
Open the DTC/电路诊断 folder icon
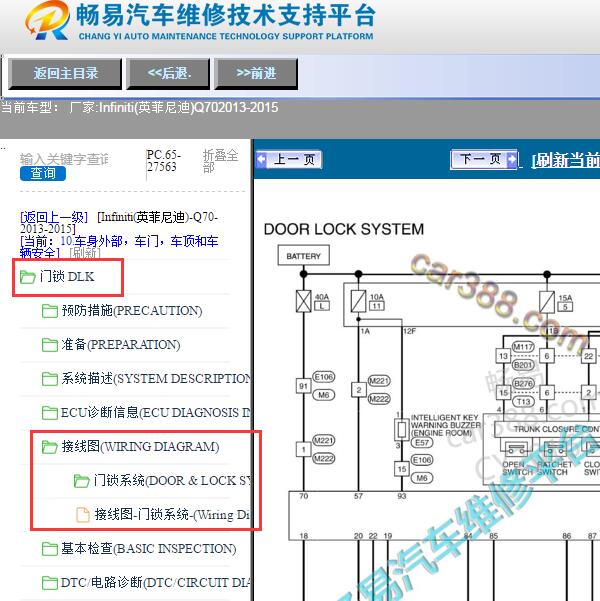click(x=50, y=583)
